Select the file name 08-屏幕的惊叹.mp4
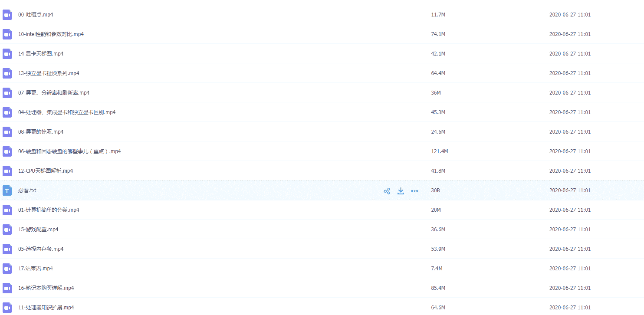644x315 pixels. coord(41,132)
